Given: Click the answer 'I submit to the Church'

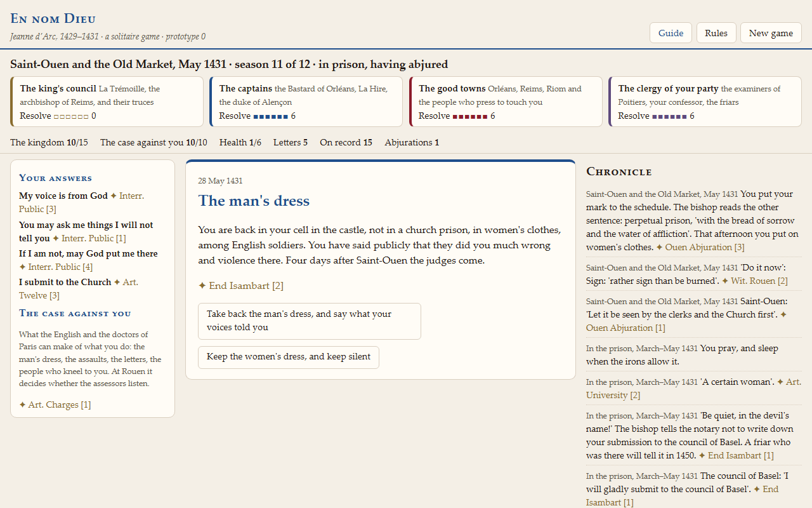Looking at the screenshot, I should coord(65,282).
